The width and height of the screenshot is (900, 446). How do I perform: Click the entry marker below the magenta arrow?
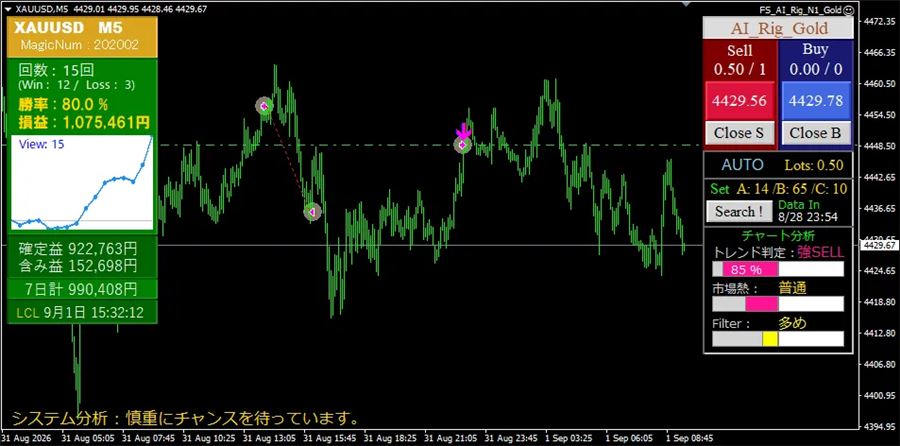[463, 145]
